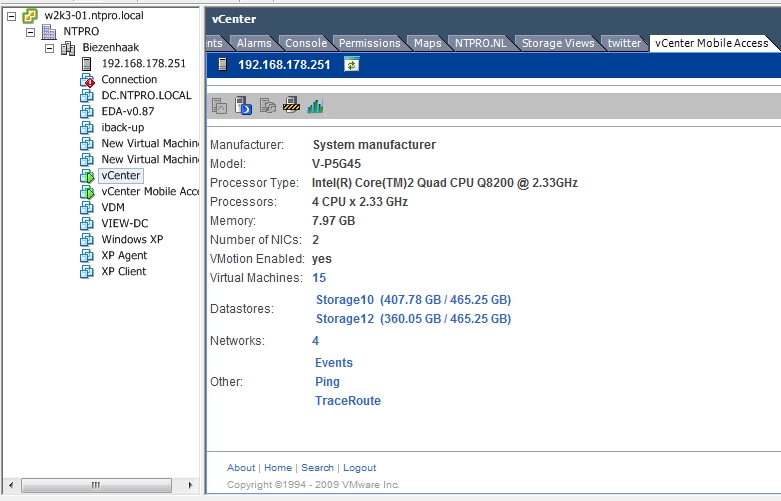Collapse the NTPRO datacenter node
This screenshot has height=501, width=781.
click(x=30, y=32)
